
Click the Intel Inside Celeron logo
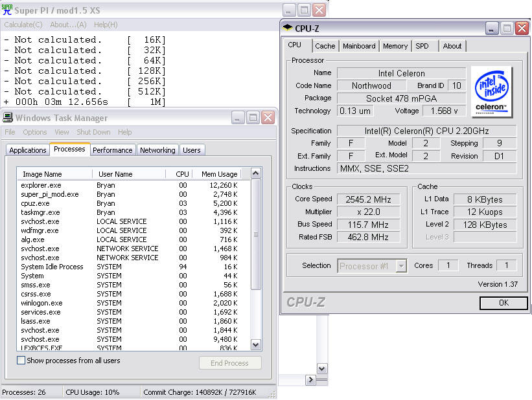(492, 92)
